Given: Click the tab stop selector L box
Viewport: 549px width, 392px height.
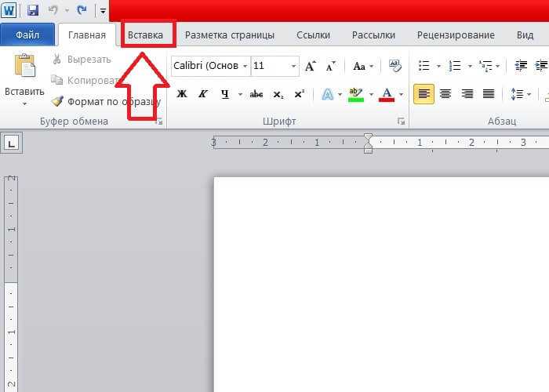Looking at the screenshot, I should pos(12,143).
